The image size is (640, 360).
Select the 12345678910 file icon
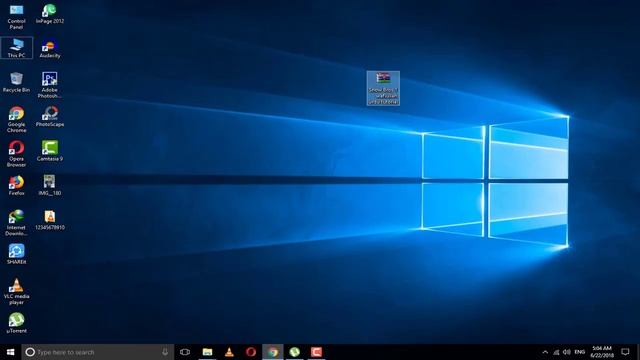point(50,220)
